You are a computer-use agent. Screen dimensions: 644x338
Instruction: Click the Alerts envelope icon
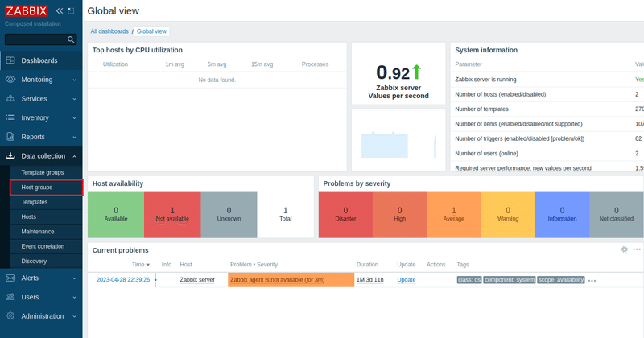click(10, 278)
